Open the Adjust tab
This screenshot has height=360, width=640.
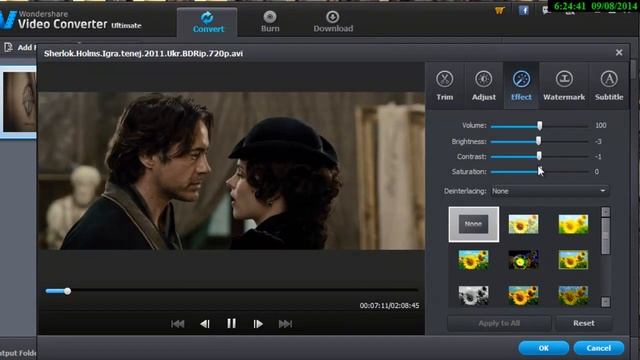click(484, 86)
